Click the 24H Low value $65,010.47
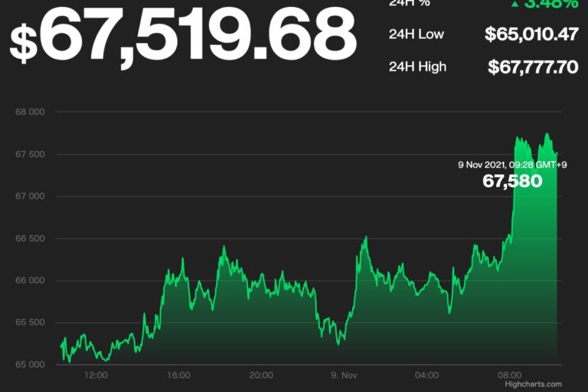 (531, 34)
